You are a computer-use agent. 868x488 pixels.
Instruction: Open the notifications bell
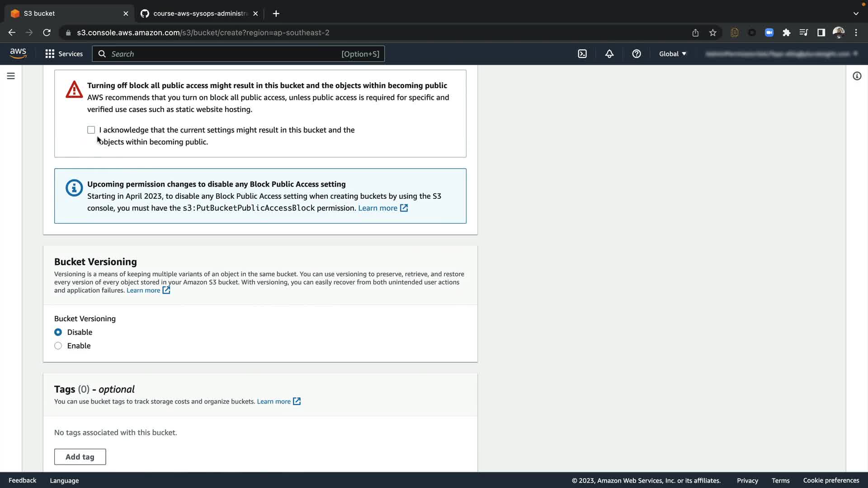click(x=609, y=54)
